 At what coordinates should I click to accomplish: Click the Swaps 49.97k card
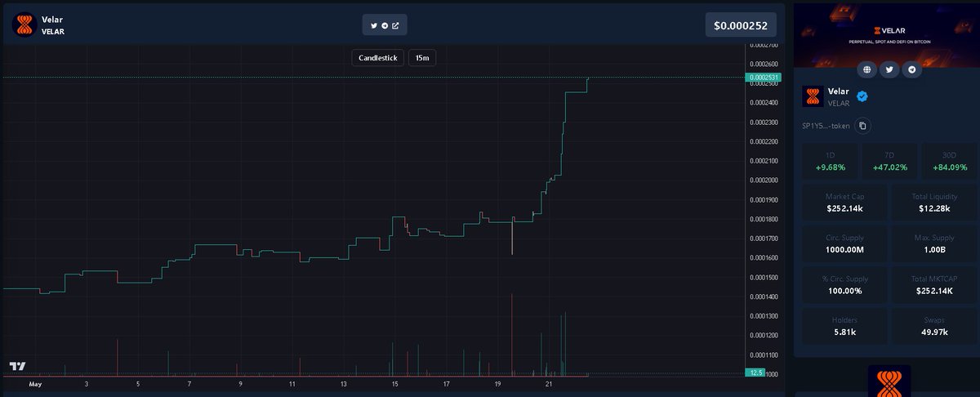tap(933, 326)
